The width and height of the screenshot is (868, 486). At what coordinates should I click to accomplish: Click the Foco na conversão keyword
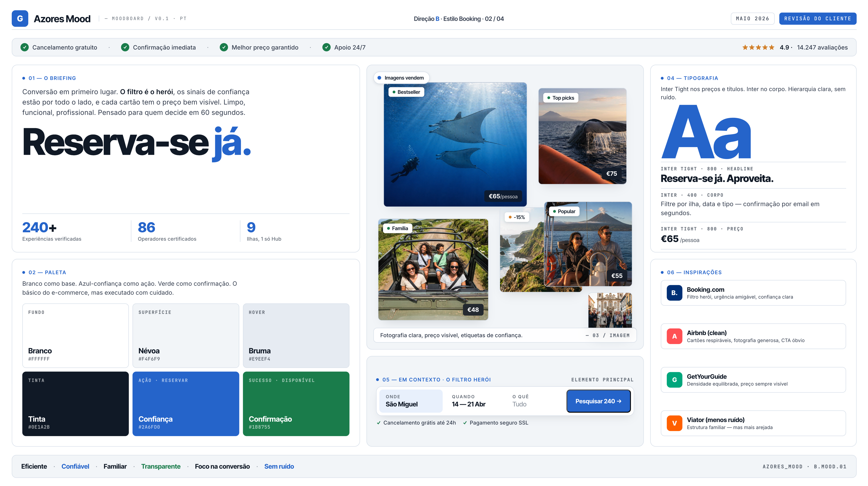pos(222,466)
